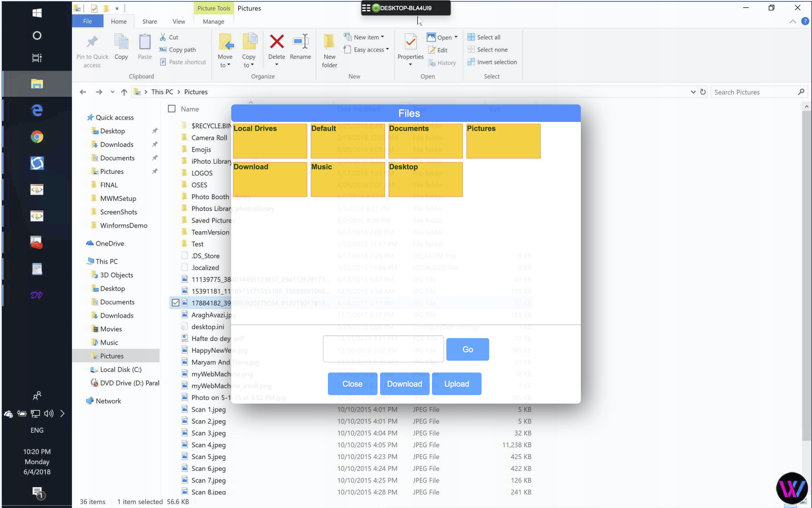This screenshot has height=508, width=812.
Task: Select Local Disk (C:) in navigation pane
Action: [120, 369]
